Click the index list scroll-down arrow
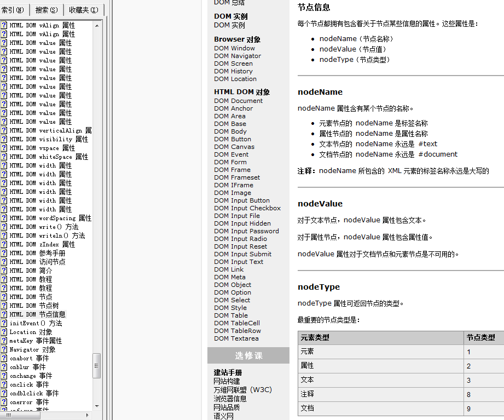This screenshot has width=504, height=420. point(97,406)
